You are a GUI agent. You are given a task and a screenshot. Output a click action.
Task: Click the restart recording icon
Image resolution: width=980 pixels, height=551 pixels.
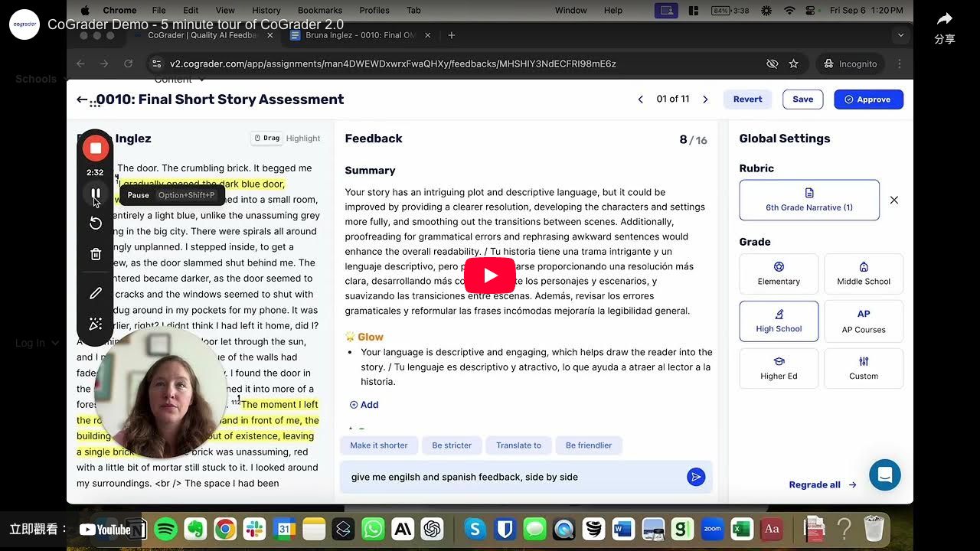pos(96,223)
